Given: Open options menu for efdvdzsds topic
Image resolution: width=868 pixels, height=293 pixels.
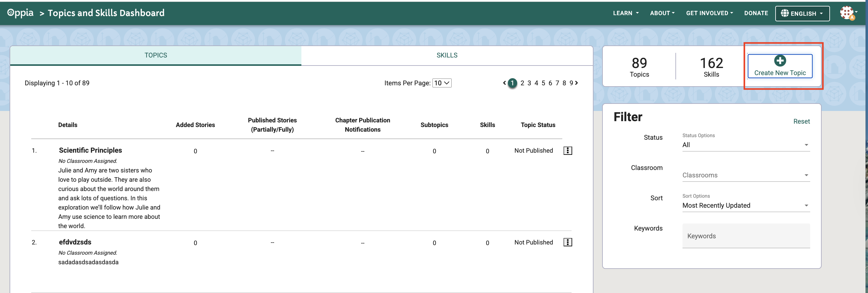Looking at the screenshot, I should pos(568,242).
